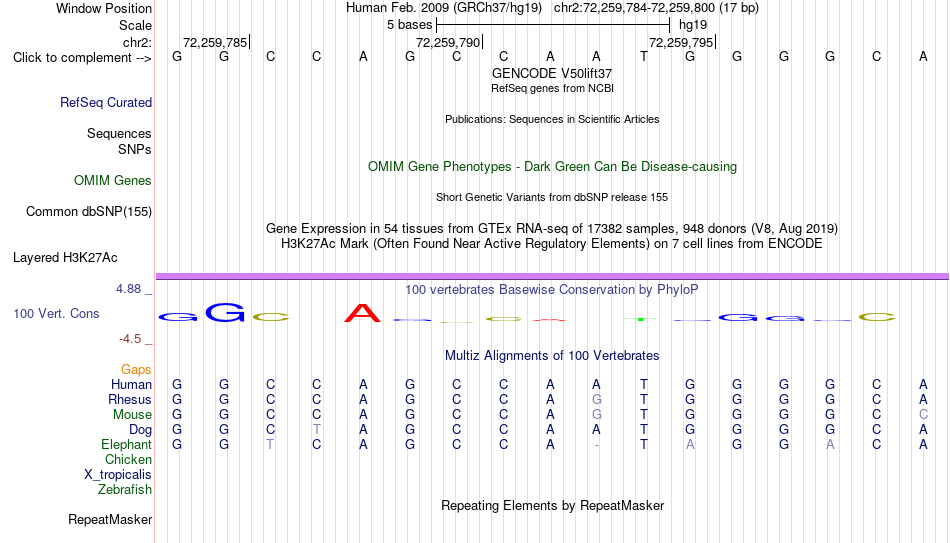Select the Dog alignment row label
This screenshot has width=950, height=543.
pyautogui.click(x=141, y=430)
